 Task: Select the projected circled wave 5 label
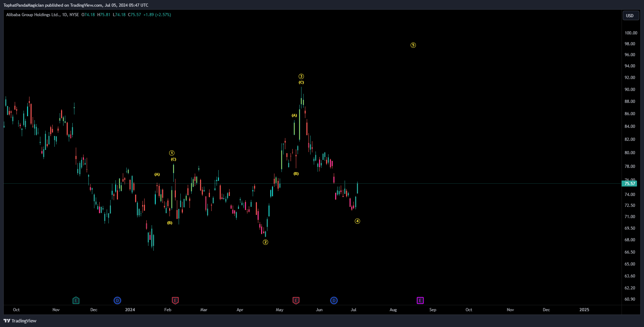tap(413, 45)
